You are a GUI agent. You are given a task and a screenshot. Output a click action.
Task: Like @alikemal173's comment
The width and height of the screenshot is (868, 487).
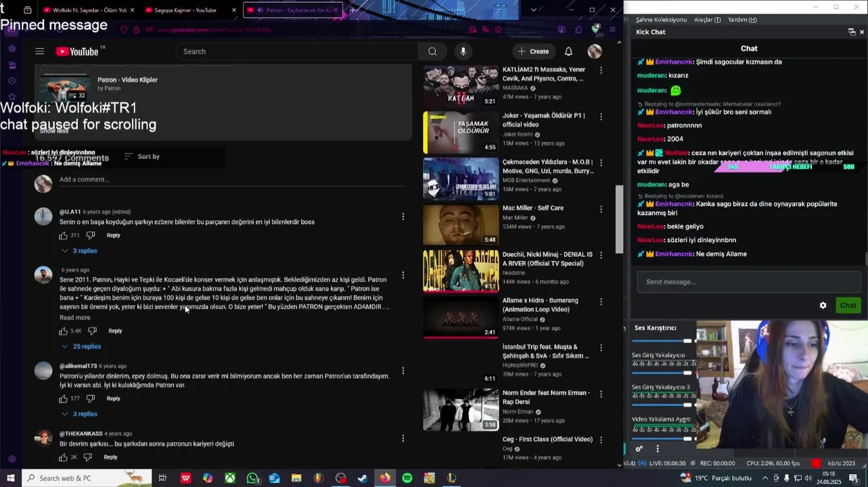64,398
